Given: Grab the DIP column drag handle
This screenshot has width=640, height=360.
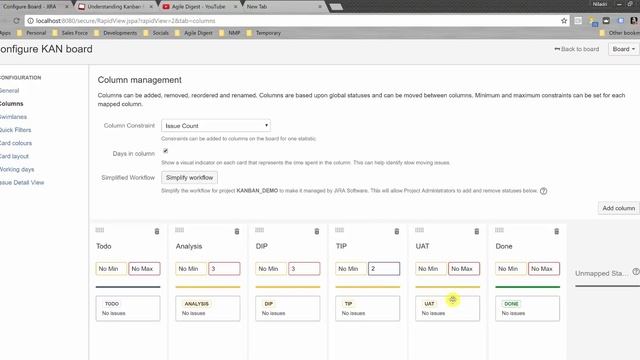Looking at the screenshot, I should pyautogui.click(x=260, y=230).
